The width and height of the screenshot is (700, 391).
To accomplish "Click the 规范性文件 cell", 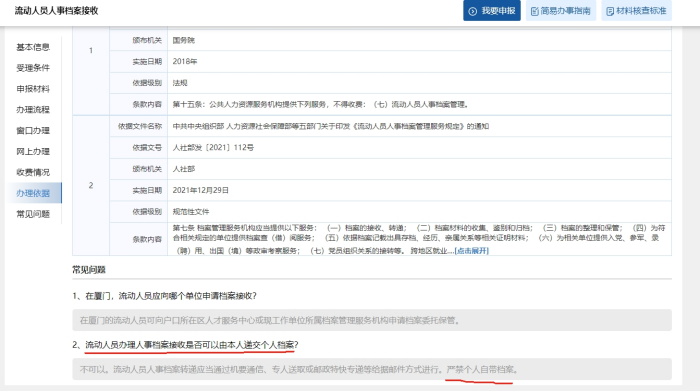I will (419, 212).
